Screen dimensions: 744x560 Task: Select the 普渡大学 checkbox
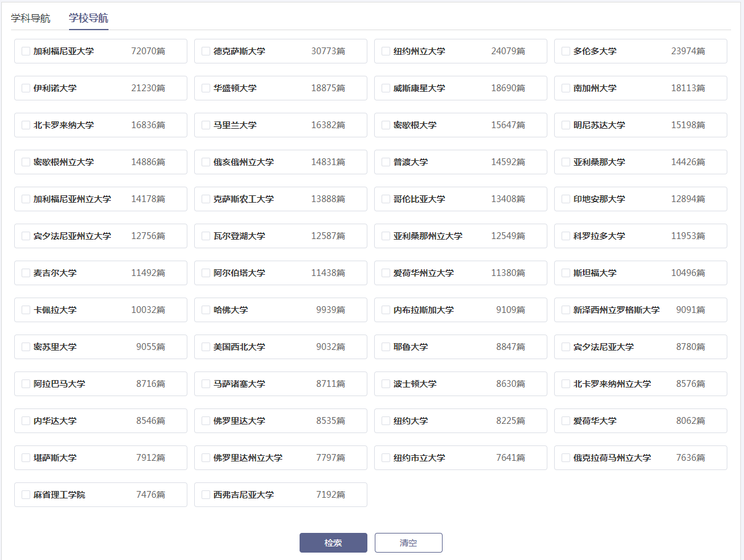pos(386,162)
